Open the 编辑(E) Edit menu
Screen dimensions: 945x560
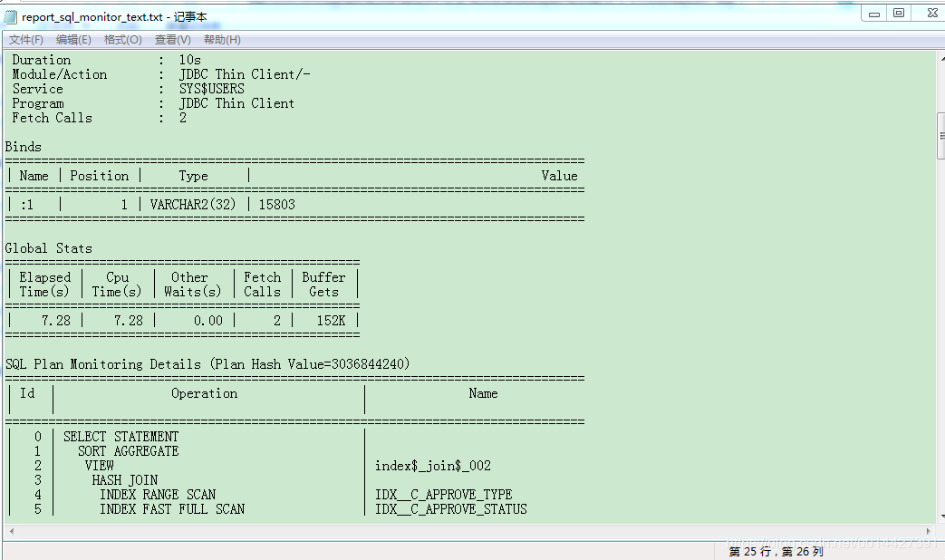pos(73,40)
